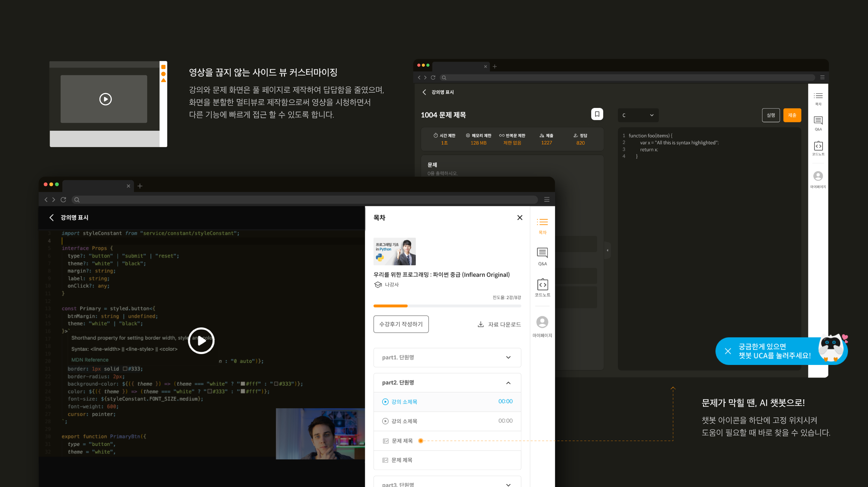Select the second 강의 소제목 lecture row
Viewport: 868px width, 487px height.
[x=447, y=421]
